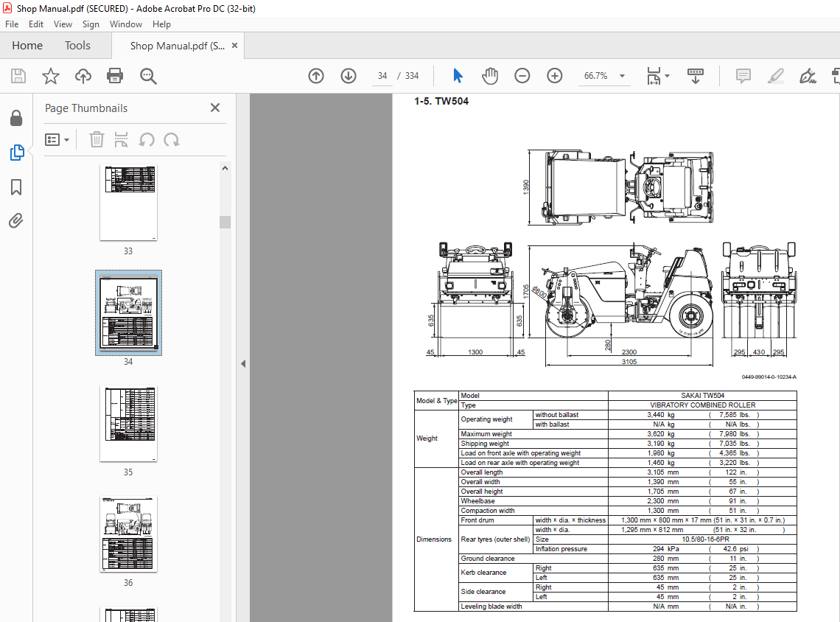Expand fit page options dropdown arrow
Image resolution: width=840 pixels, height=622 pixels.
click(x=667, y=76)
